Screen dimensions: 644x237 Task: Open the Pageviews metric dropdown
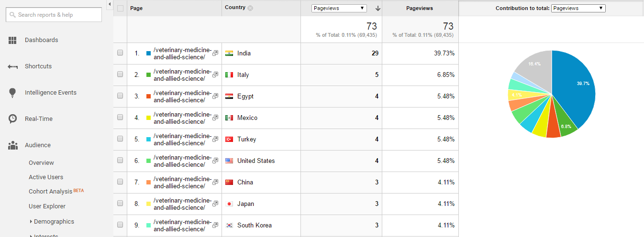(339, 8)
